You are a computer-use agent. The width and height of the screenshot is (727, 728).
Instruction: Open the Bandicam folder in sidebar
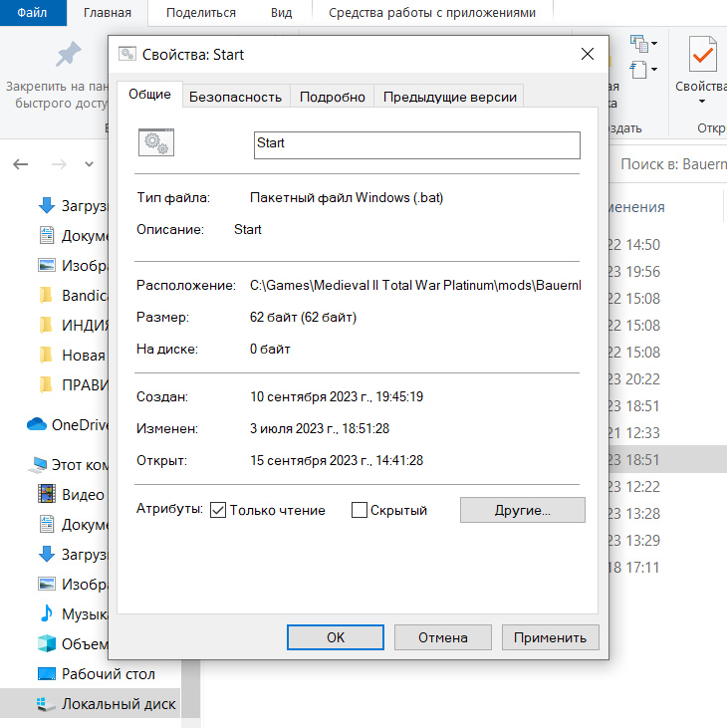(73, 296)
